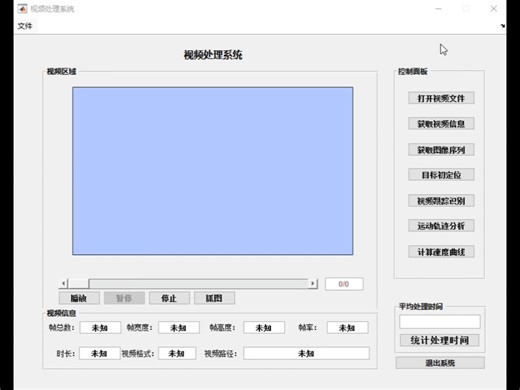Play the video with 播放 button
Screen dimensions: 520x390
click(x=79, y=298)
